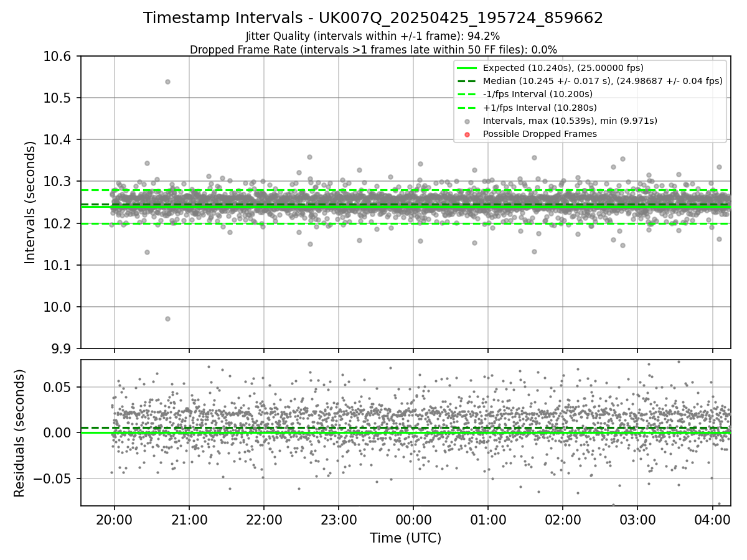Click x-axis tick label "23:00"
The height and width of the screenshot is (560, 747).
coord(338,519)
